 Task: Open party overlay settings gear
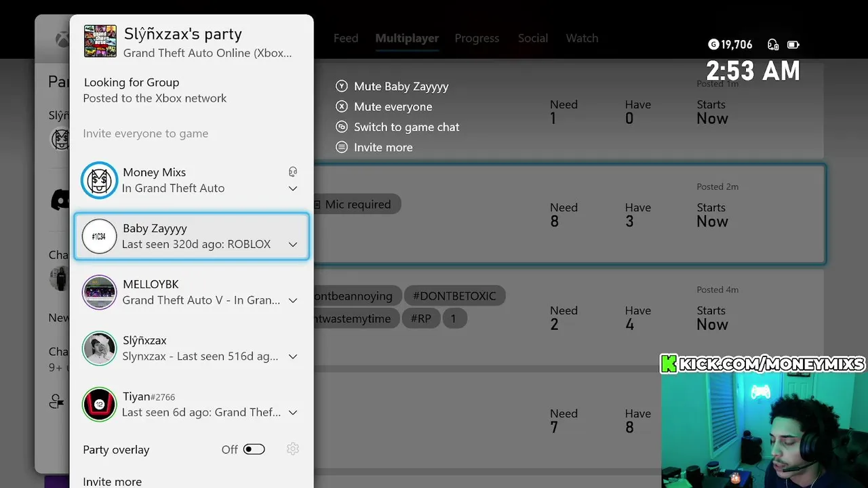293,449
